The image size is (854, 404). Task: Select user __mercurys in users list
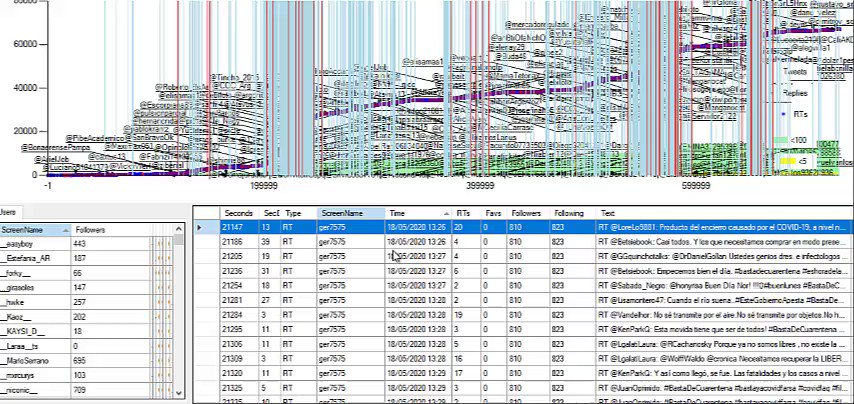[x=35, y=376]
